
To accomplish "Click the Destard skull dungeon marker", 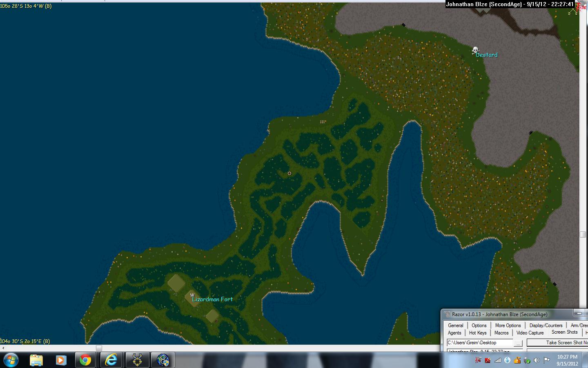I will point(475,51).
